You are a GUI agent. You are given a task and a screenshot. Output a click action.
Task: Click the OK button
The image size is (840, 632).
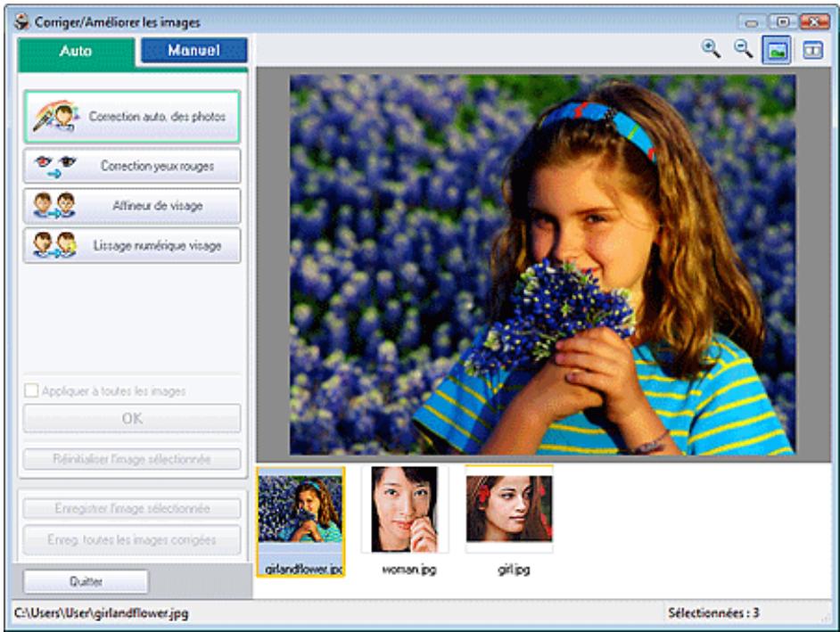point(132,418)
